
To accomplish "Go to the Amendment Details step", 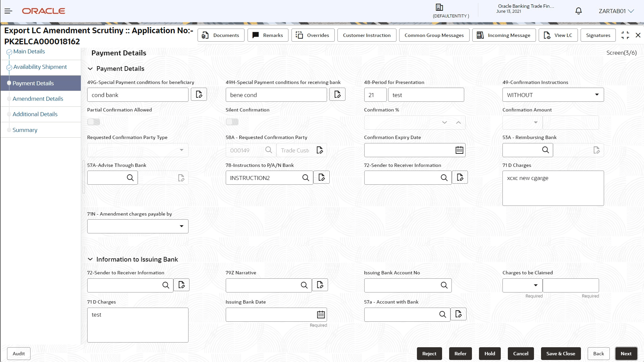I will (x=38, y=98).
